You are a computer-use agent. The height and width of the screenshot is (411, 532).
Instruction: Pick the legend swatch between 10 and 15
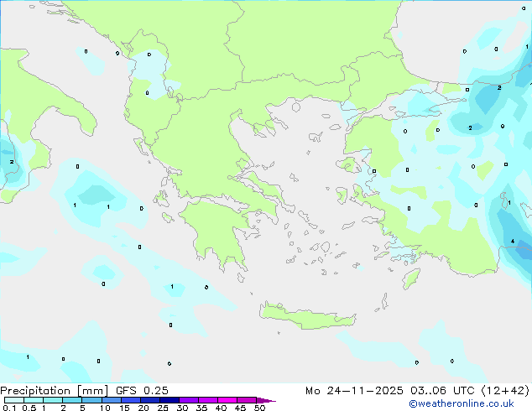[111, 400]
